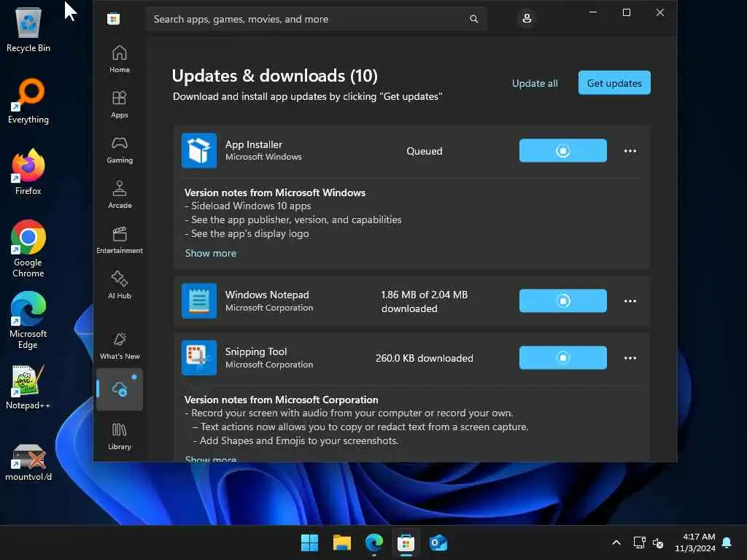
Task: Select the Everything desktop shortcut
Action: 28,101
